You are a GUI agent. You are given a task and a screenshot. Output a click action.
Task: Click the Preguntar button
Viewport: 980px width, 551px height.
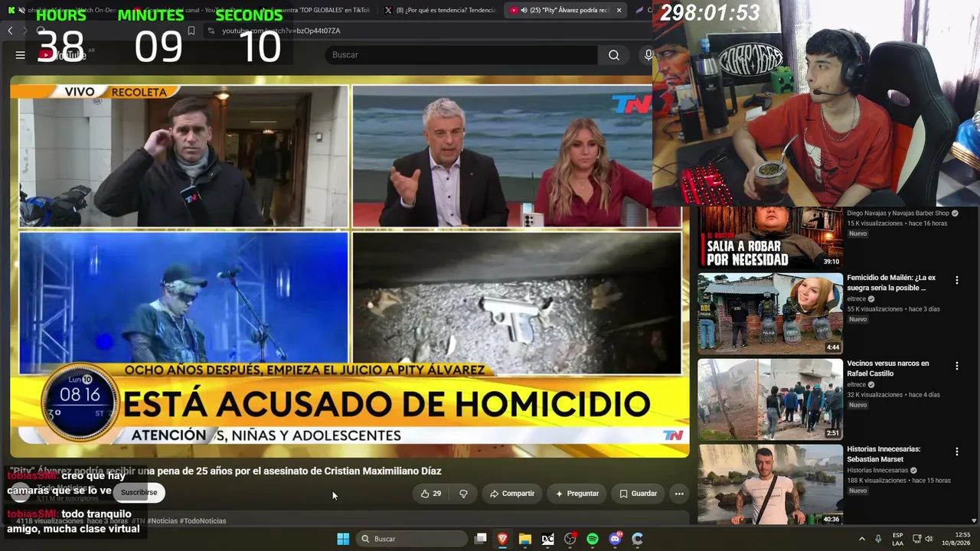pos(577,494)
